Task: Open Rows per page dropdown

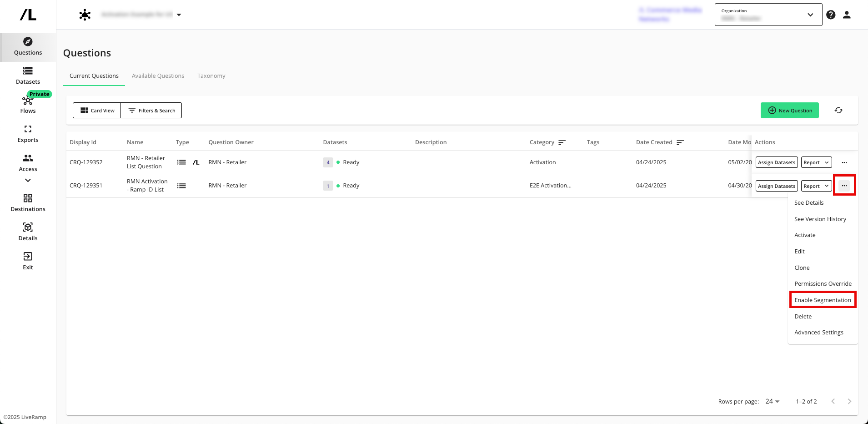Action: pyautogui.click(x=772, y=401)
